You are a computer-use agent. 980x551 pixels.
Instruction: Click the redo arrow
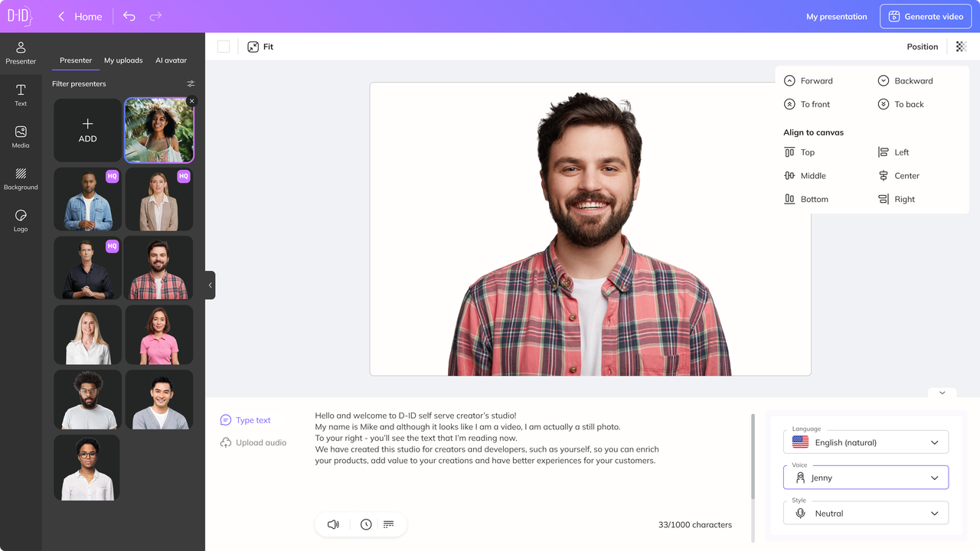(x=155, y=16)
